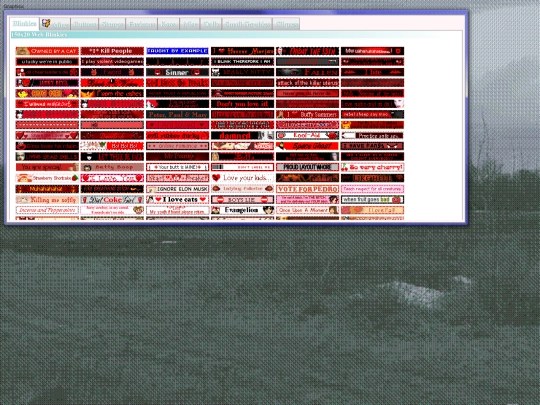Select 'I play violent videogames' blinkie
The width and height of the screenshot is (540, 405).
click(112, 62)
